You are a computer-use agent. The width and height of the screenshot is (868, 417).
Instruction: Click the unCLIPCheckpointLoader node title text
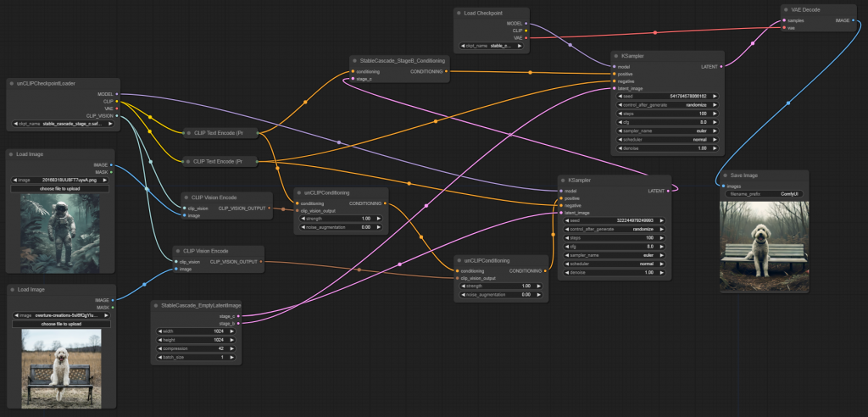46,84
